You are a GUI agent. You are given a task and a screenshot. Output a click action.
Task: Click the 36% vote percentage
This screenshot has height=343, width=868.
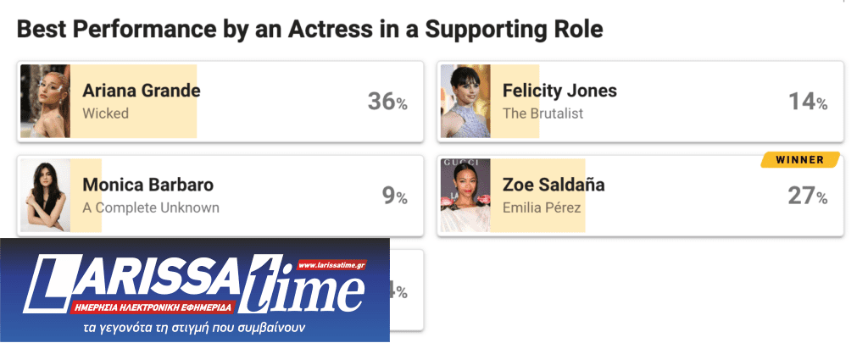pos(387,102)
